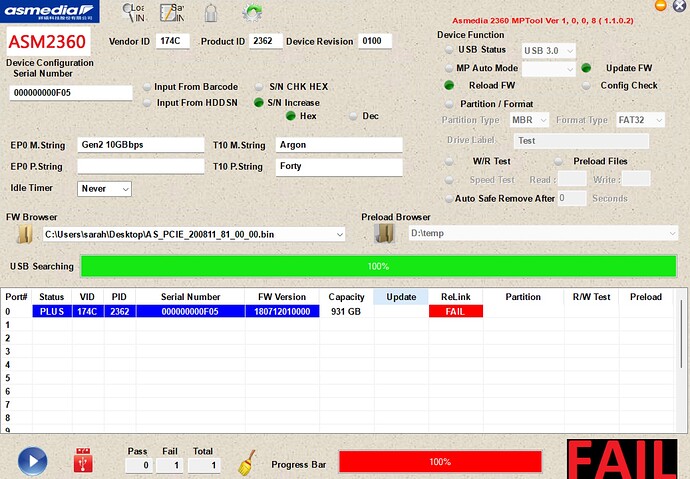Click the T10 P.String Forty field
The image size is (690, 479).
pos(339,167)
